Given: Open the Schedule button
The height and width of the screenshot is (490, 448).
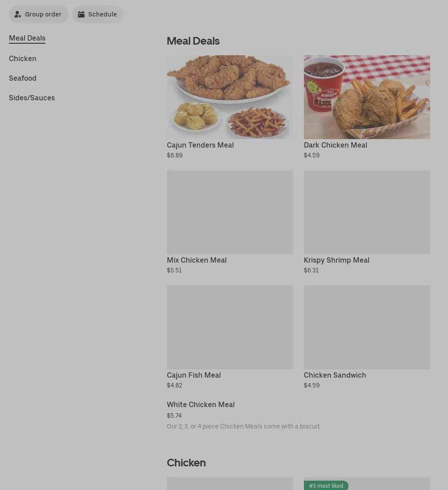Looking at the screenshot, I should pos(98,14).
